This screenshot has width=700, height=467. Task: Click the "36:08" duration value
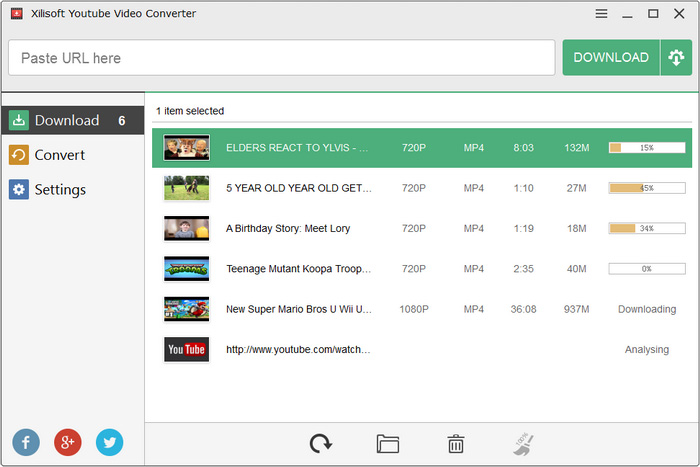coord(523,309)
